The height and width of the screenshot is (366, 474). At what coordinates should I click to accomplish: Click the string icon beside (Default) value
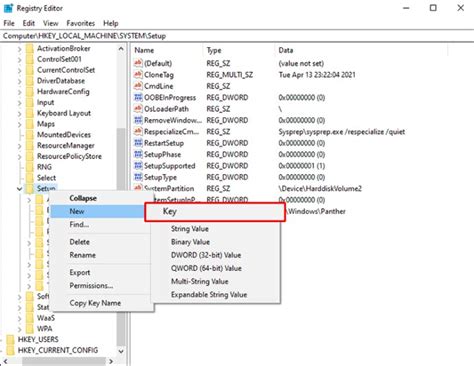pyautogui.click(x=138, y=63)
